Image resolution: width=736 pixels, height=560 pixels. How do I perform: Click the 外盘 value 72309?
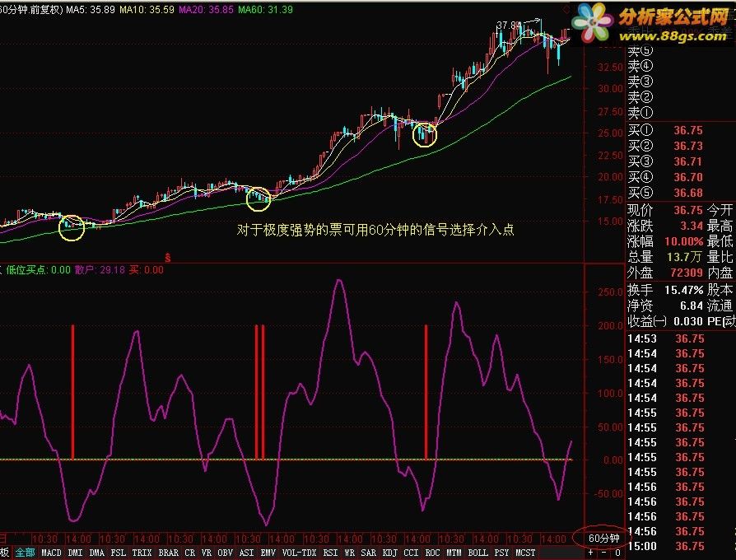(687, 273)
